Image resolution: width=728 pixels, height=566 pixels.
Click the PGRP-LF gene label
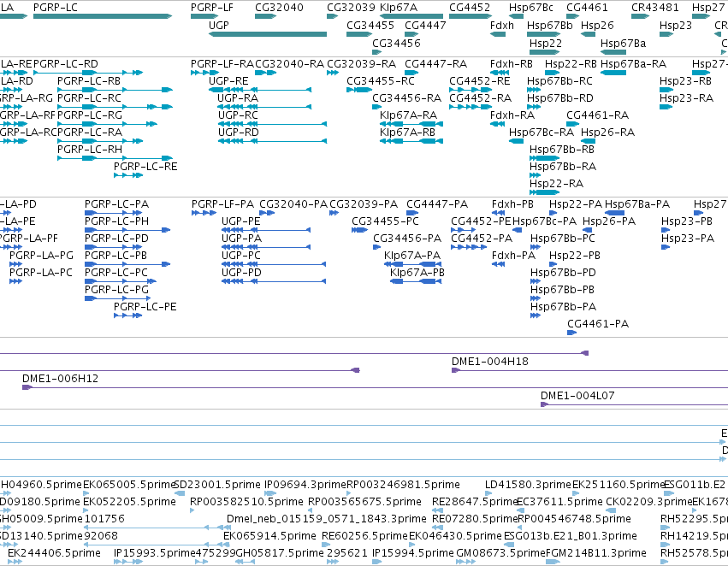pos(212,8)
